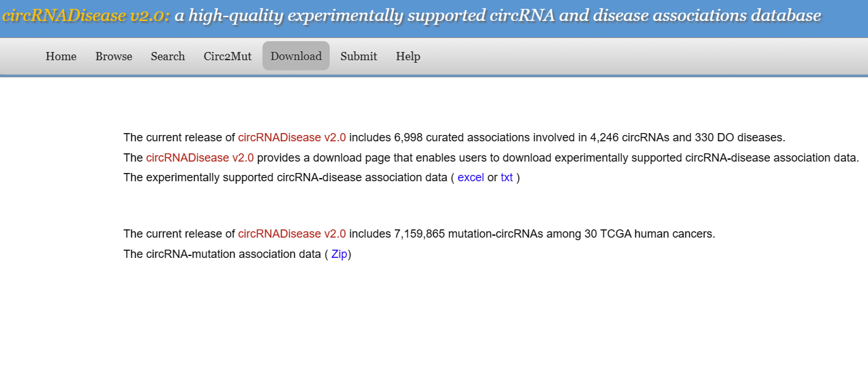The height and width of the screenshot is (384, 868).
Task: Navigate to the Circ2Mut section
Action: point(228,56)
